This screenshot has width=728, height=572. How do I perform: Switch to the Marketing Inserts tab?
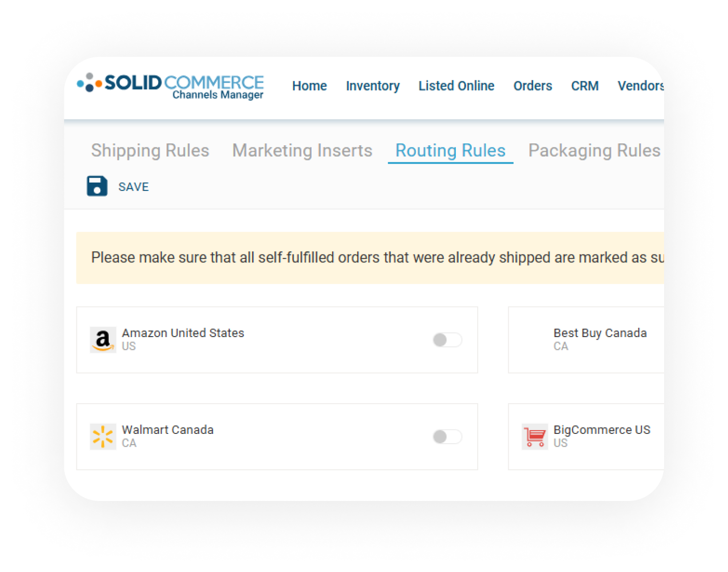pyautogui.click(x=302, y=151)
